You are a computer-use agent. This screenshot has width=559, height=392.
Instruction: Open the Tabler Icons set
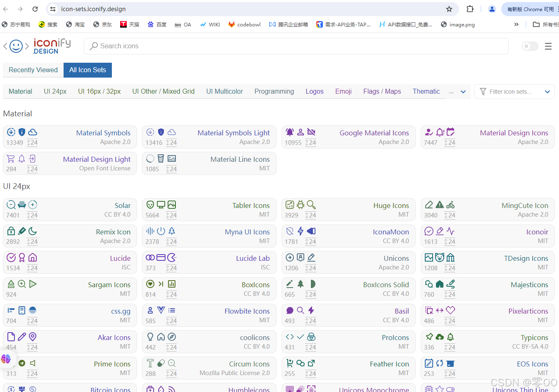(209, 210)
